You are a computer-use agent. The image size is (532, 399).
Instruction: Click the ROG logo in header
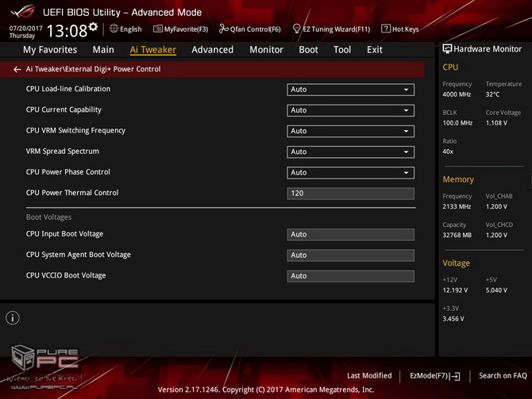point(22,12)
